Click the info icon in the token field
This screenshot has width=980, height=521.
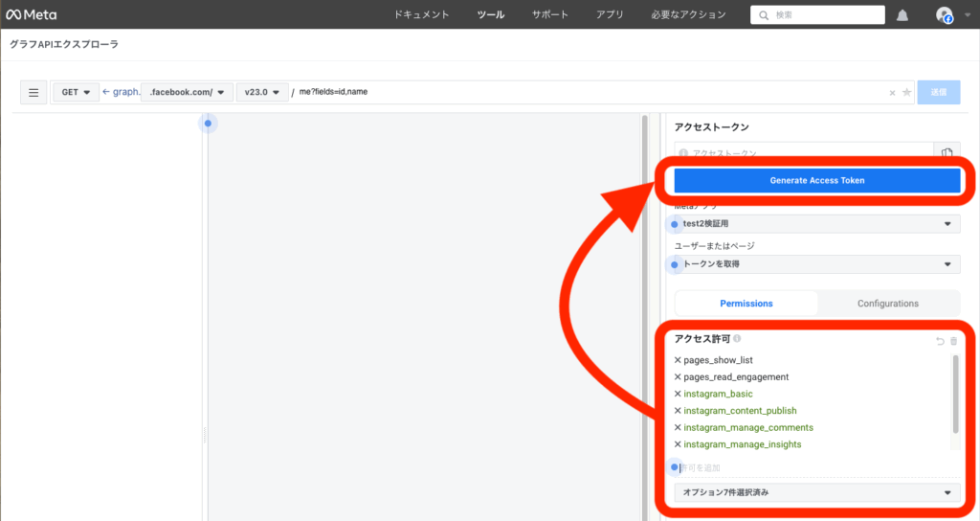(683, 153)
